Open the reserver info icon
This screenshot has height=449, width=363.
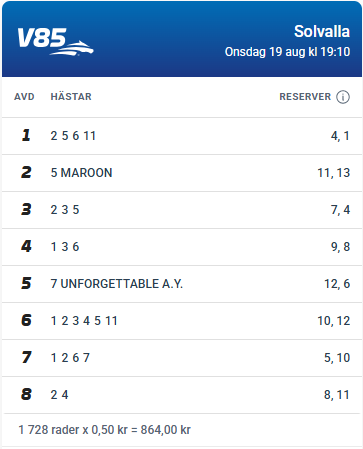tap(343, 97)
